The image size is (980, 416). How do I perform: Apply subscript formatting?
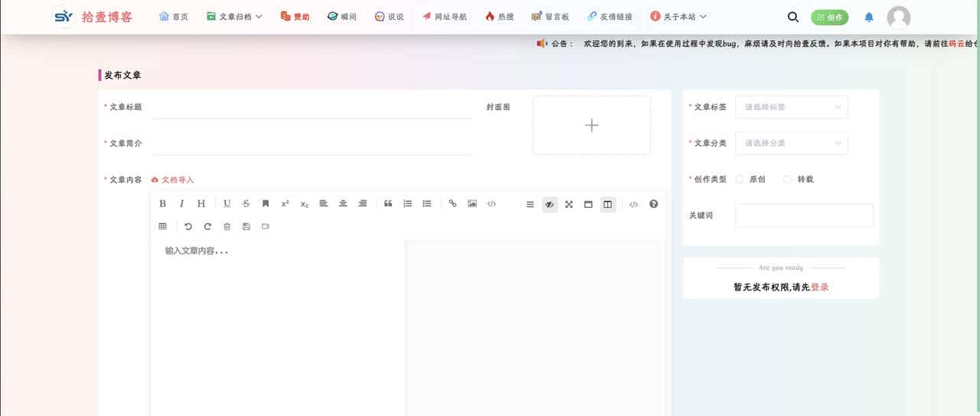[x=304, y=204]
